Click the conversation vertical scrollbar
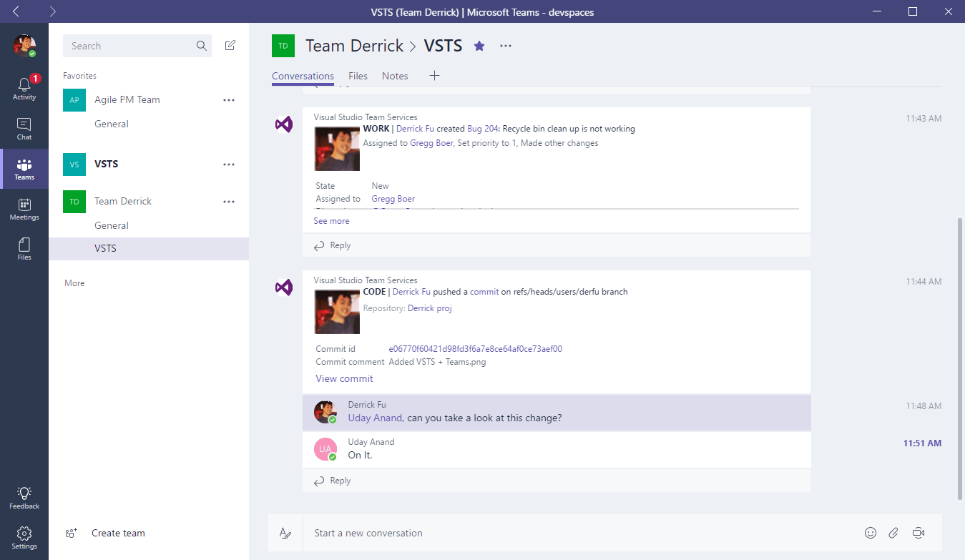The width and height of the screenshot is (965, 560). pos(960,358)
